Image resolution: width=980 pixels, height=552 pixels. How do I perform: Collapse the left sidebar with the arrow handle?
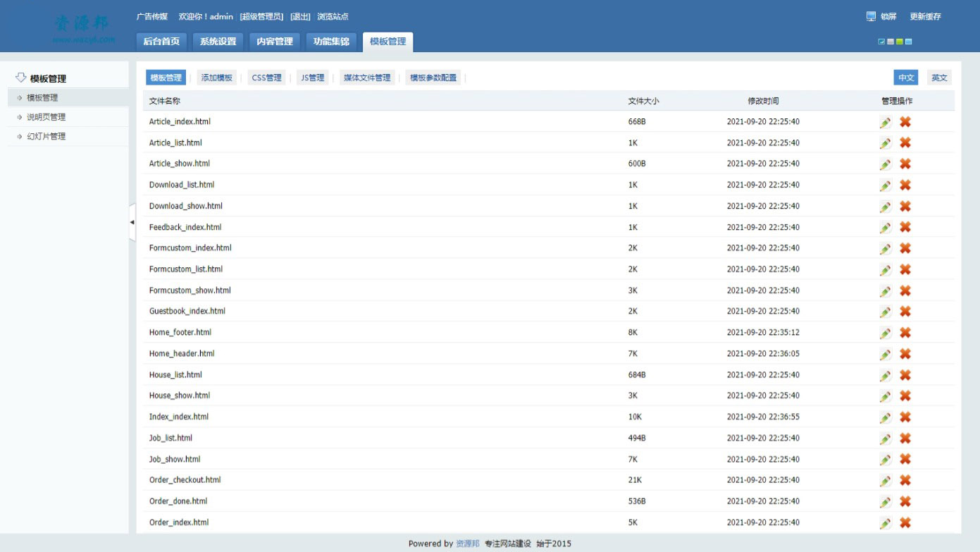(x=132, y=222)
